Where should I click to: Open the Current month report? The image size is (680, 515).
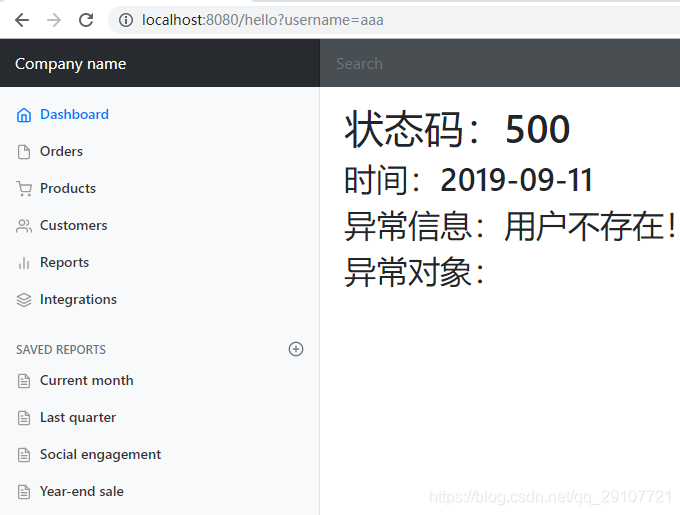point(86,380)
